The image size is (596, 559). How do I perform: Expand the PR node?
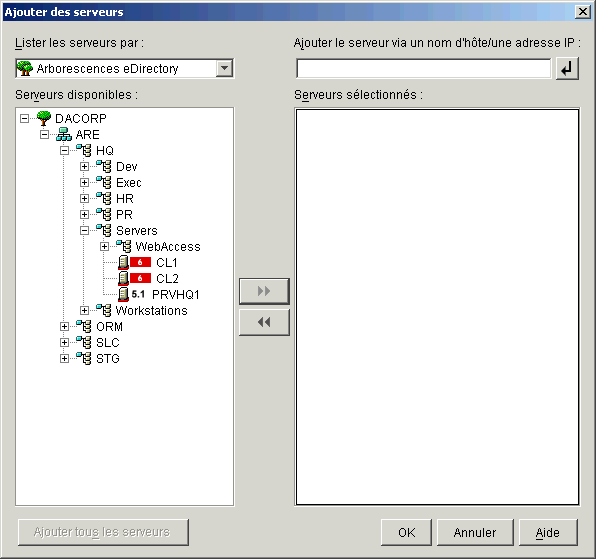click(84, 214)
